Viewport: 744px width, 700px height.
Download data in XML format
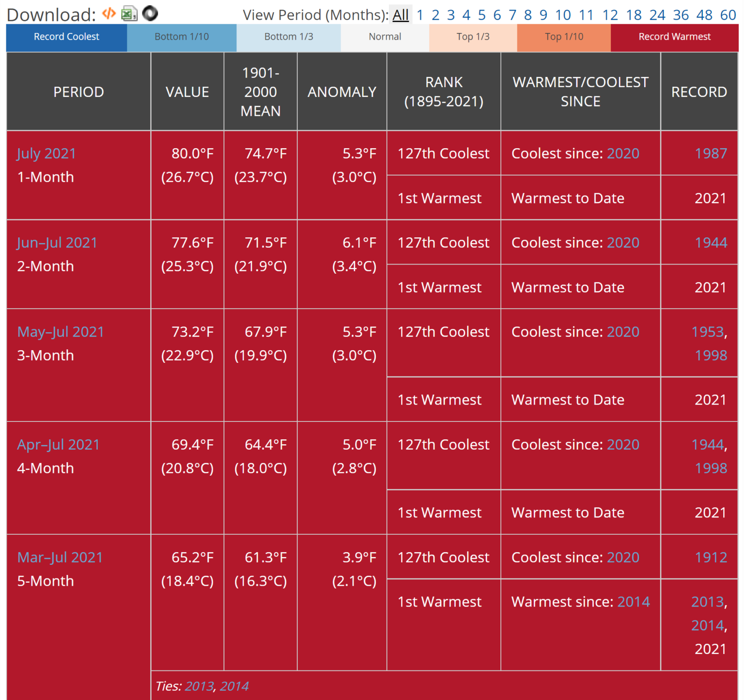[109, 14]
